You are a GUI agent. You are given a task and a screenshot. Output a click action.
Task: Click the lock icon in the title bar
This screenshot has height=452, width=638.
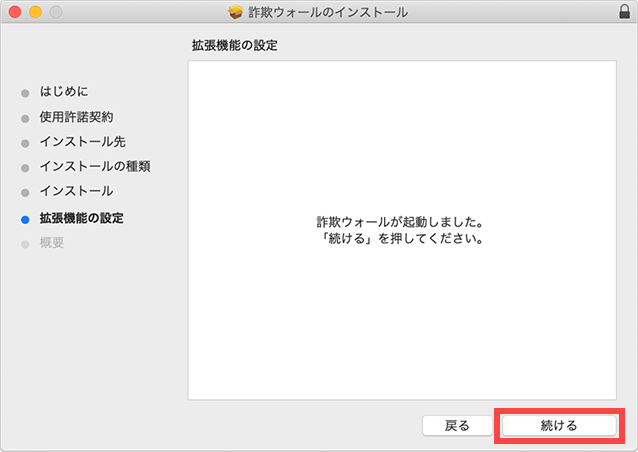click(x=624, y=12)
